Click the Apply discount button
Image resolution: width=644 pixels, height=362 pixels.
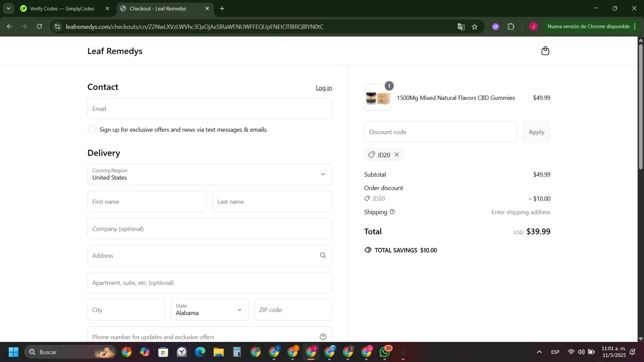(536, 132)
